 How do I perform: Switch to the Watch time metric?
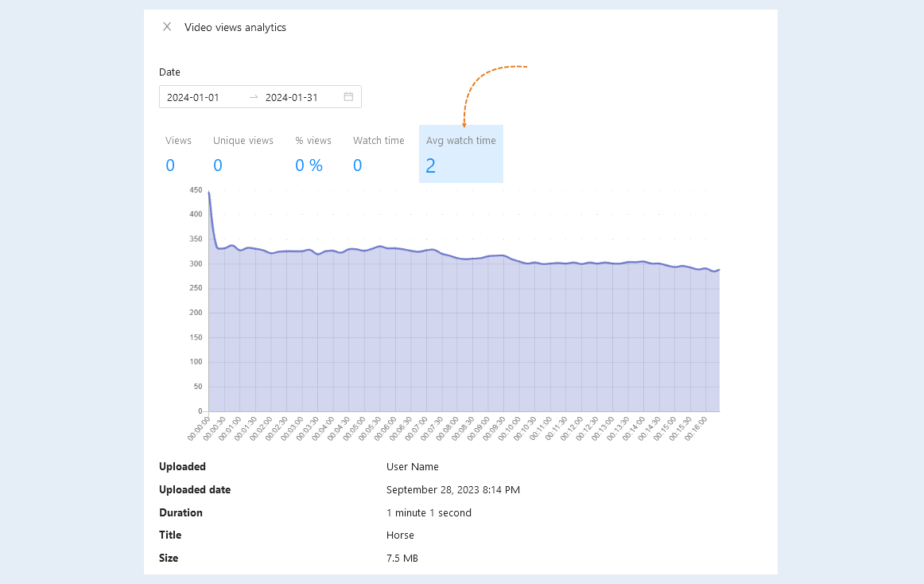(379, 154)
